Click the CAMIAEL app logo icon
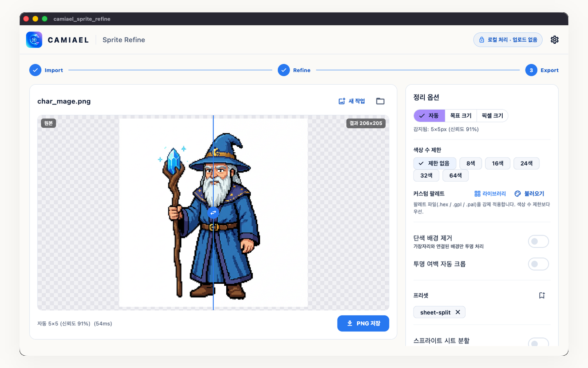The image size is (588, 368). [x=34, y=40]
